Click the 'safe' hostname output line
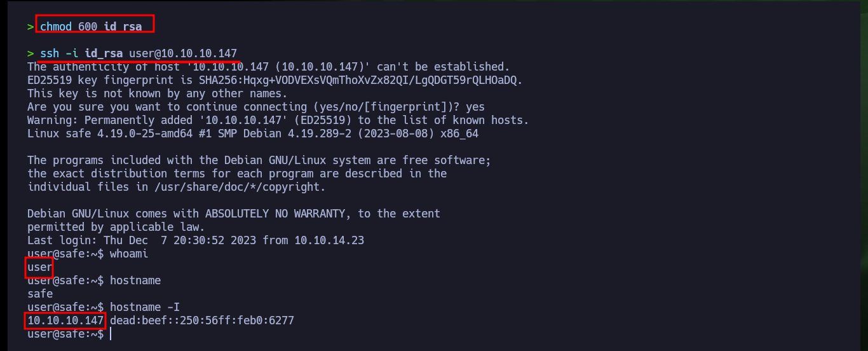Screen dimensions: 868x351 pos(40,294)
